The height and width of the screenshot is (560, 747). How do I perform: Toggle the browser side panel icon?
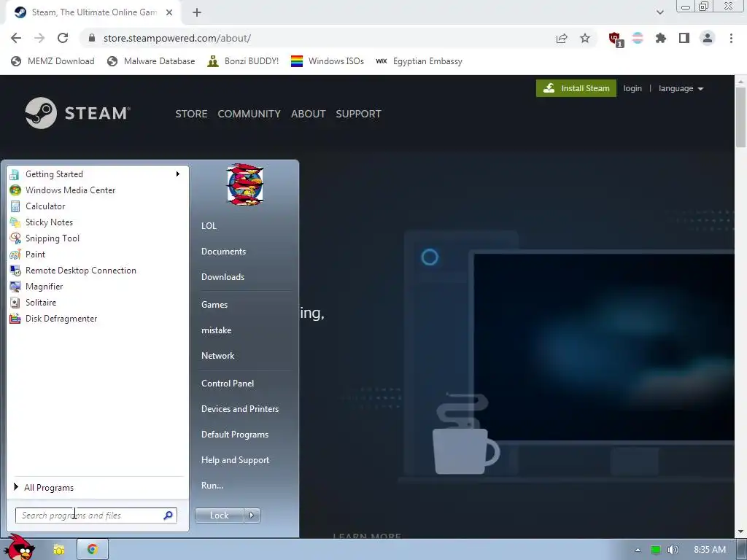click(684, 38)
